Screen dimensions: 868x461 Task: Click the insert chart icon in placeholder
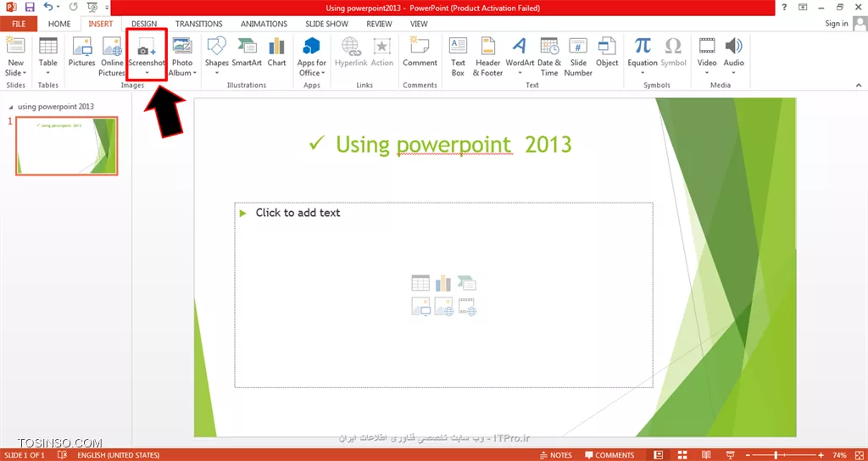tap(443, 283)
